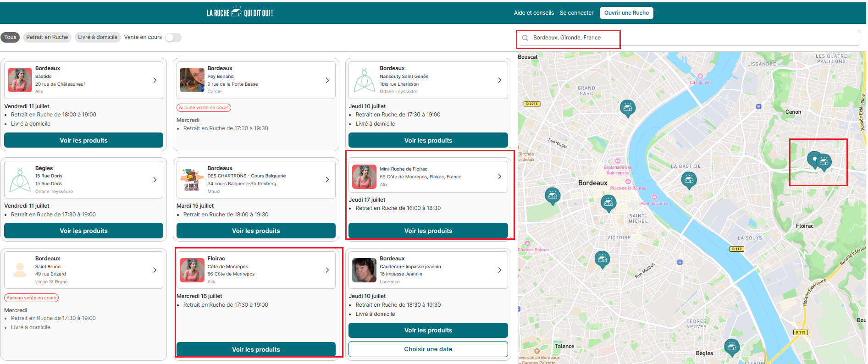
Task: Open the Mini-Ruche de Floirac chevron
Action: coord(500,176)
